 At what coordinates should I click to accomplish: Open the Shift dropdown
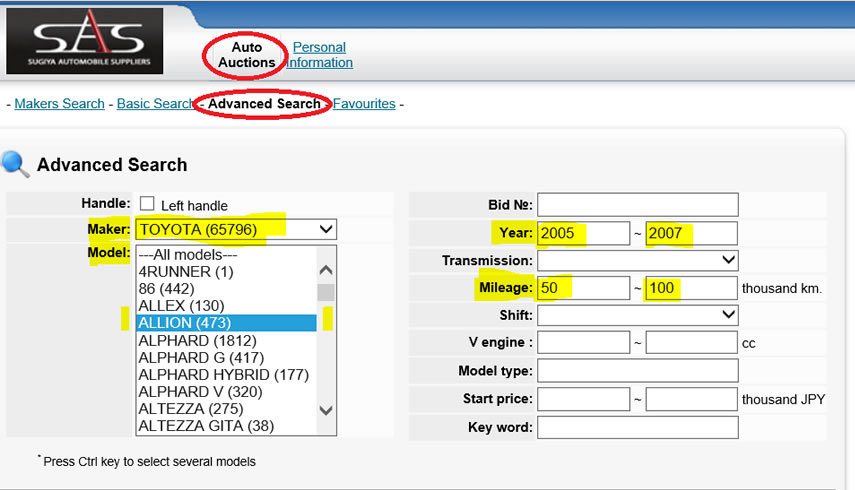pos(637,315)
